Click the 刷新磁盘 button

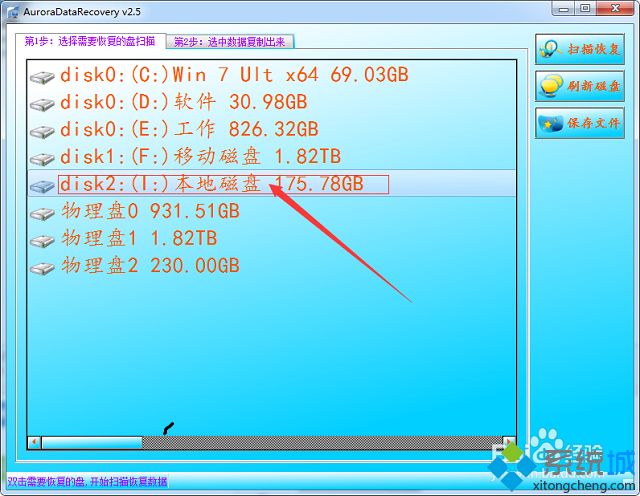point(580,86)
